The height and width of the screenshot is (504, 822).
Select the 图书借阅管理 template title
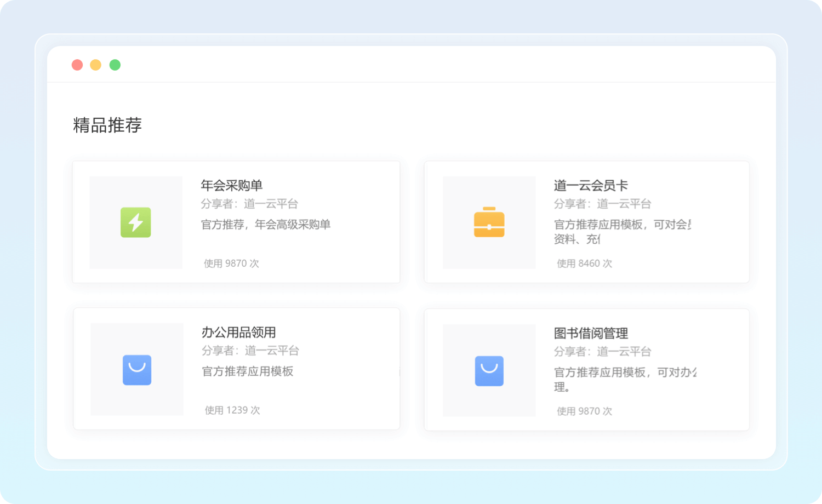(x=590, y=334)
